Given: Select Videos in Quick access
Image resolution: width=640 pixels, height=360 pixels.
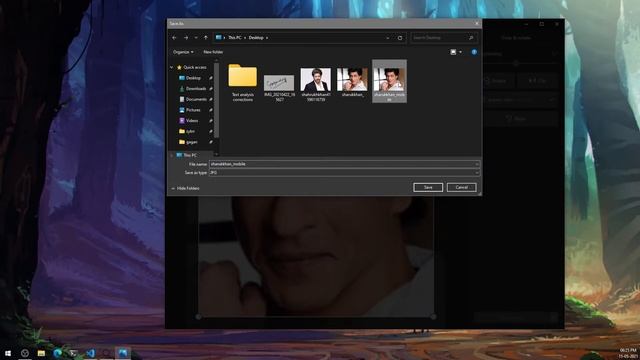Looking at the screenshot, I should [x=192, y=120].
